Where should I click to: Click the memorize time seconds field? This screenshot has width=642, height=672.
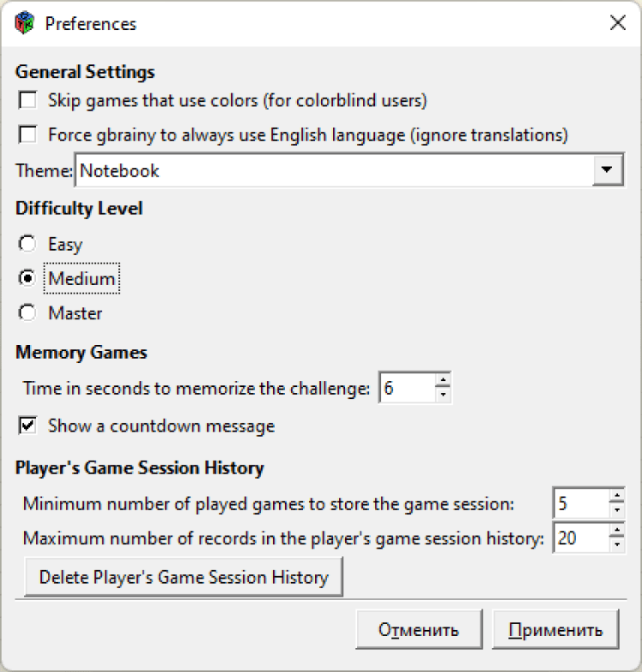[407, 389]
